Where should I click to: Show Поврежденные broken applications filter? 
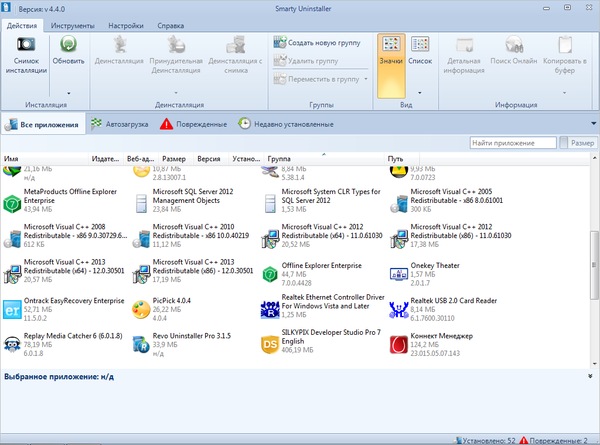(x=194, y=124)
